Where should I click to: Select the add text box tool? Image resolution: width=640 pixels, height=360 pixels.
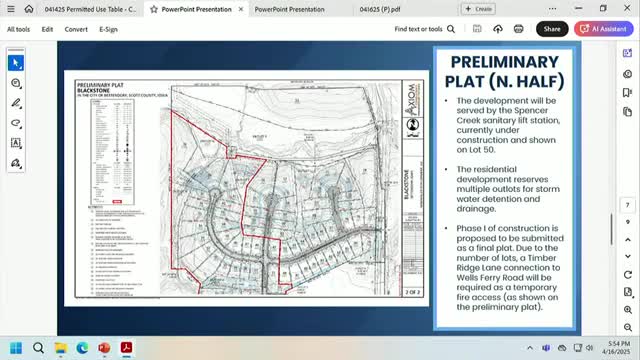pos(16,143)
